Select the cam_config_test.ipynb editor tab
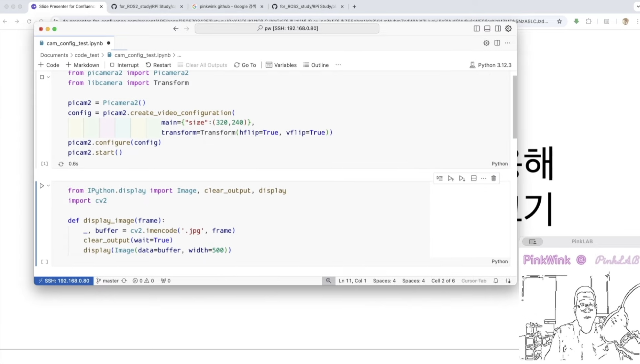640x364 pixels. coord(74,43)
